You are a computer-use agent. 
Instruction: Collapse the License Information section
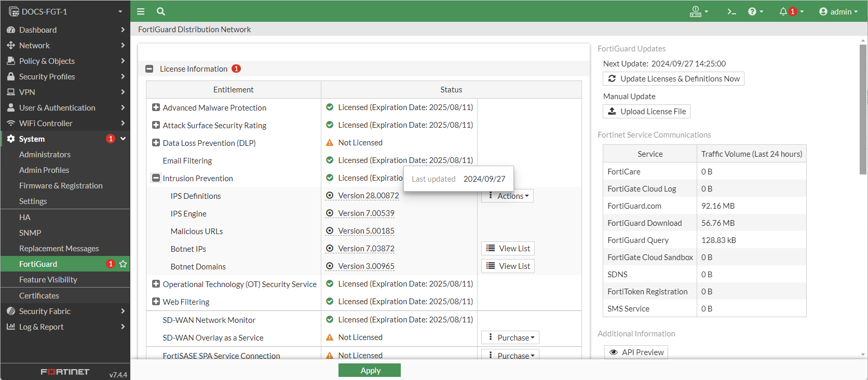coord(150,69)
